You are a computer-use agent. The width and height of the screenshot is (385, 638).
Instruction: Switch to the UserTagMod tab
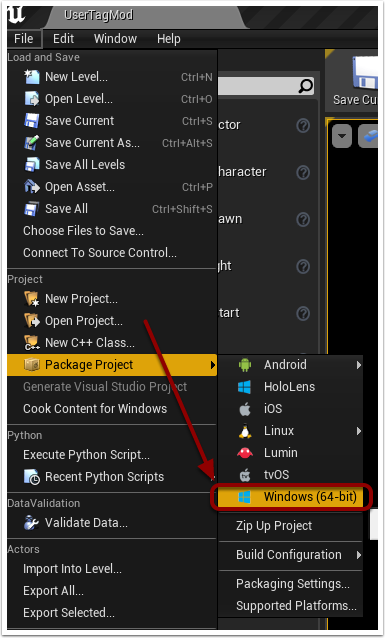[98, 15]
